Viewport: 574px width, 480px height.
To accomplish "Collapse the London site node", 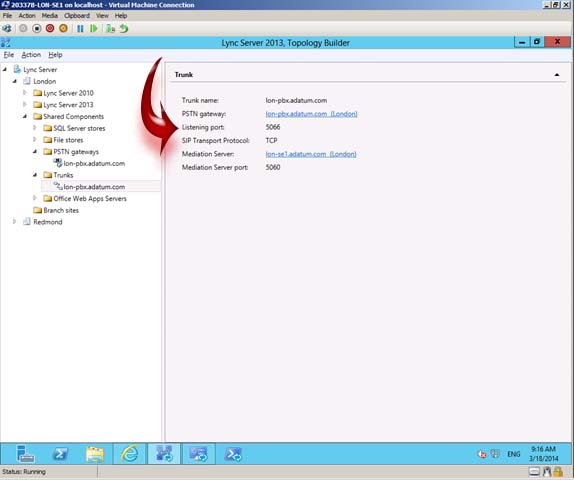I will click(15, 81).
